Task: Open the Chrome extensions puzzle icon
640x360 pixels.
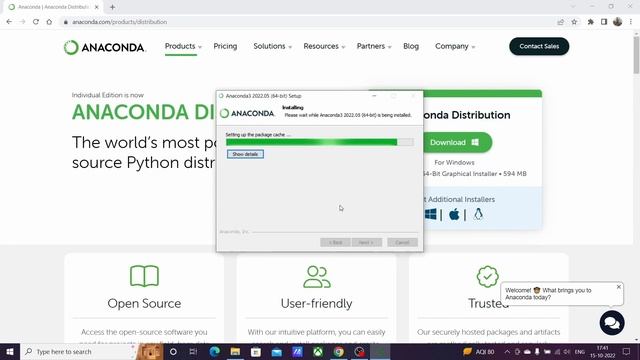Action: [x=591, y=22]
